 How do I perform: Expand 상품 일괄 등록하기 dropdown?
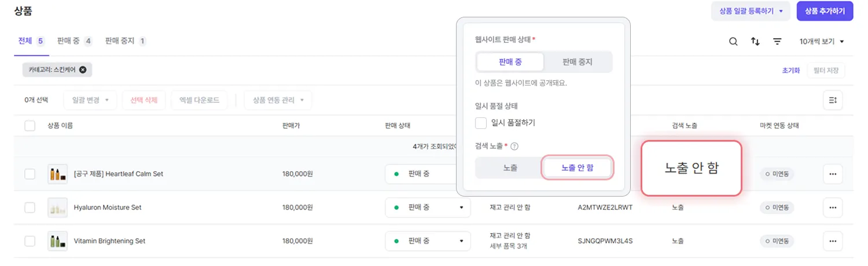750,11
